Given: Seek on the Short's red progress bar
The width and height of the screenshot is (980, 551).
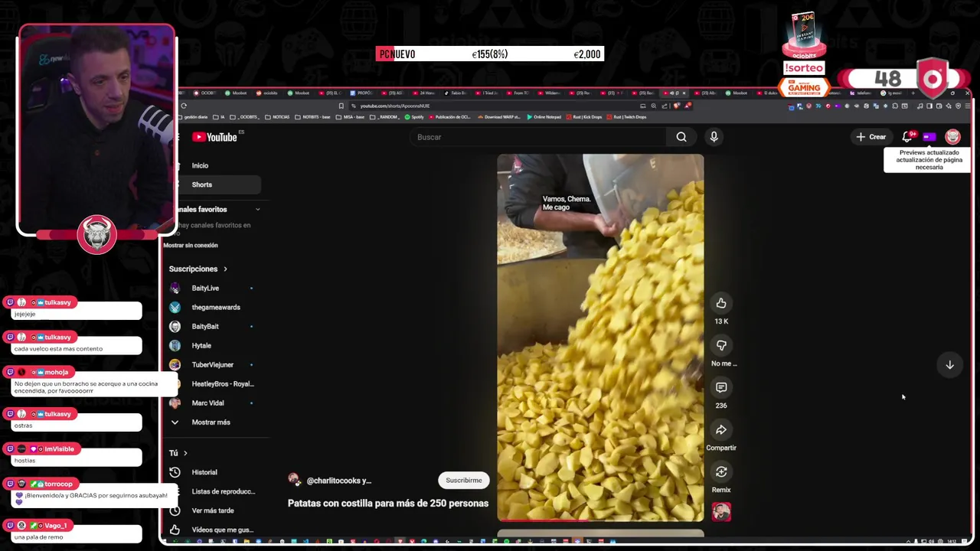Looking at the screenshot, I should (x=600, y=520).
